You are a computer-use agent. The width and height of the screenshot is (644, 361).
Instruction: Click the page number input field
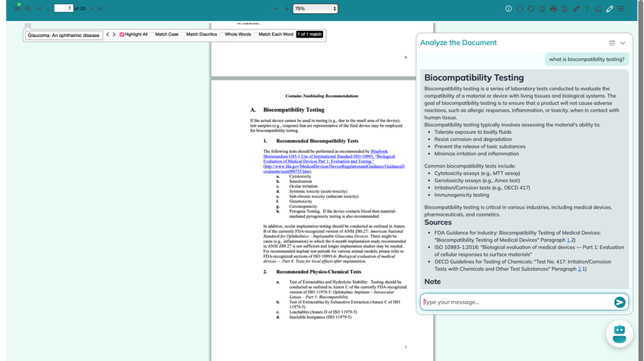click(x=63, y=8)
